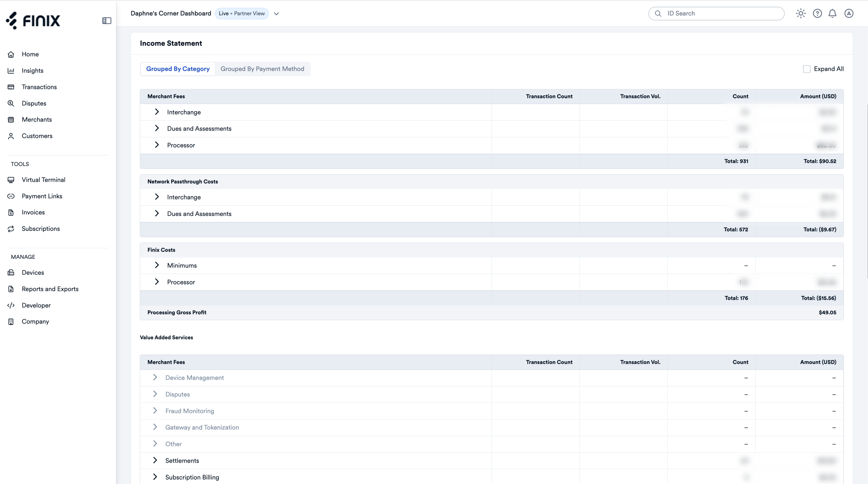Open Home in the sidebar

(x=30, y=54)
